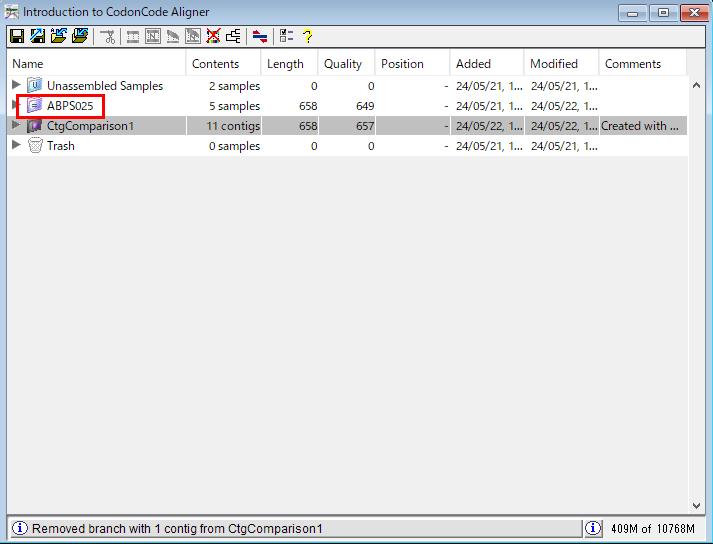
Task: Click the save-with-arrow export icon
Action: coord(36,36)
